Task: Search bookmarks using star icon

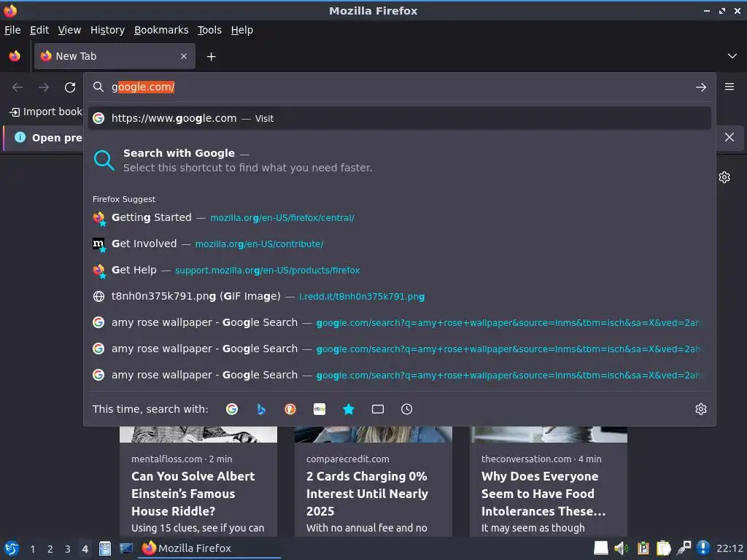Action: point(349,409)
